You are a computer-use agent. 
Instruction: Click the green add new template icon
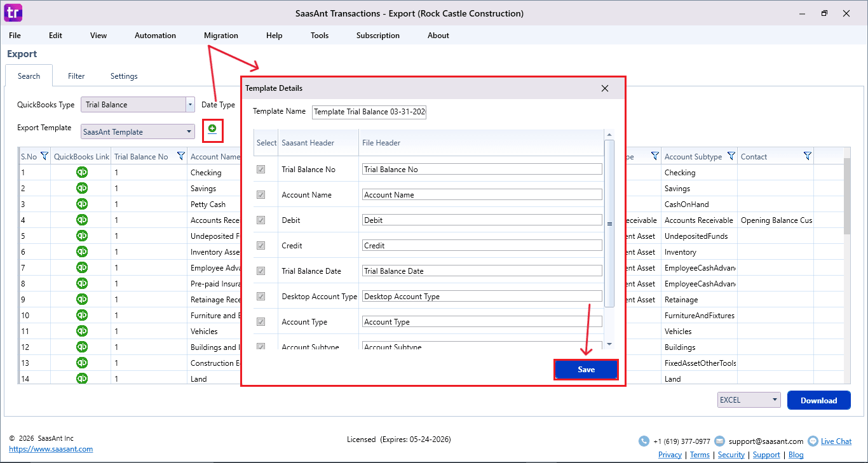212,128
